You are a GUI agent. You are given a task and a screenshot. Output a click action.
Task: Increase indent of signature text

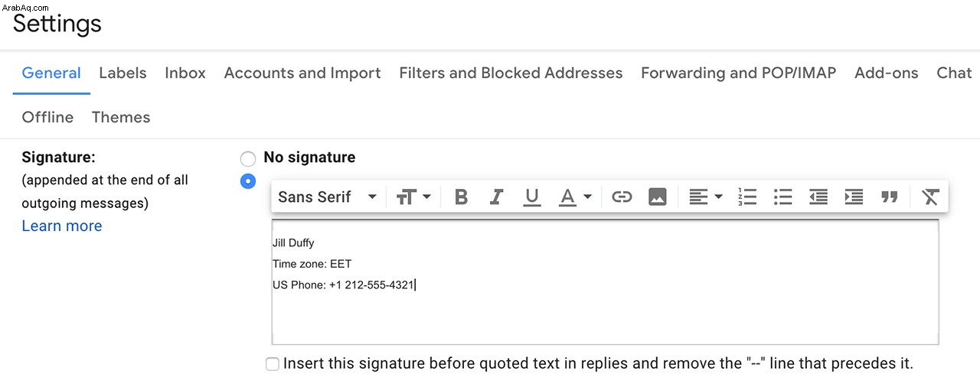854,197
